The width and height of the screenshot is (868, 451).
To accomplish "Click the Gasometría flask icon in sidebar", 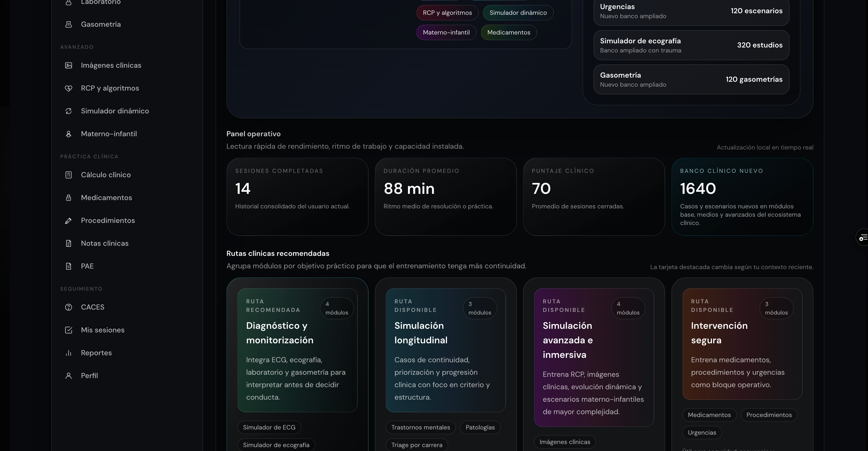I will [x=68, y=24].
